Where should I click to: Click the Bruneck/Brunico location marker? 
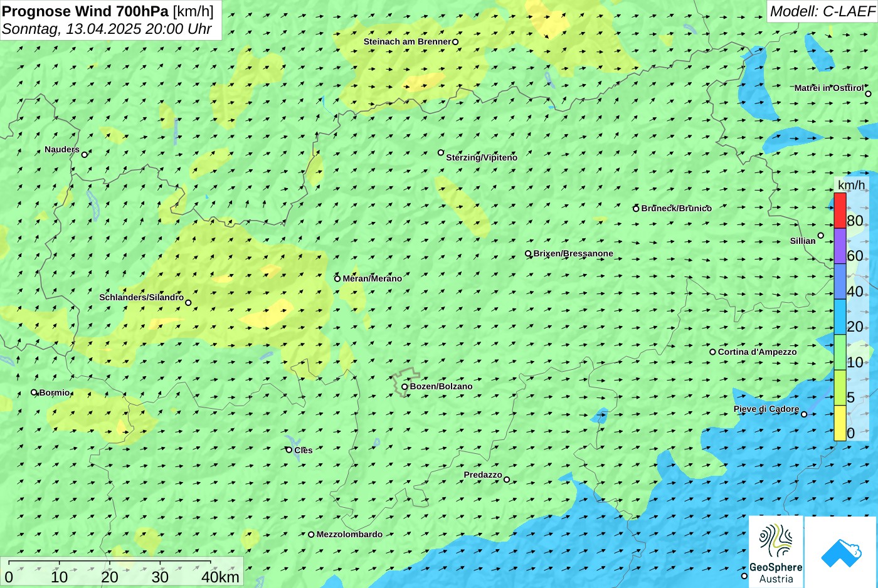tap(636, 209)
